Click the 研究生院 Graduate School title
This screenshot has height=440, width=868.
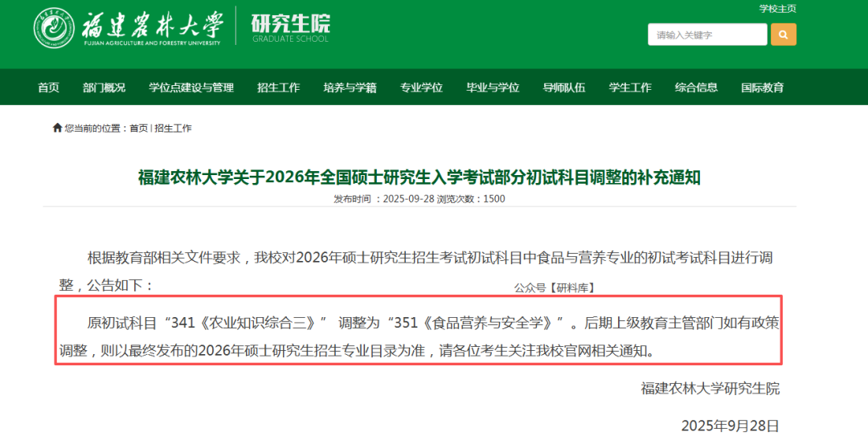click(290, 27)
